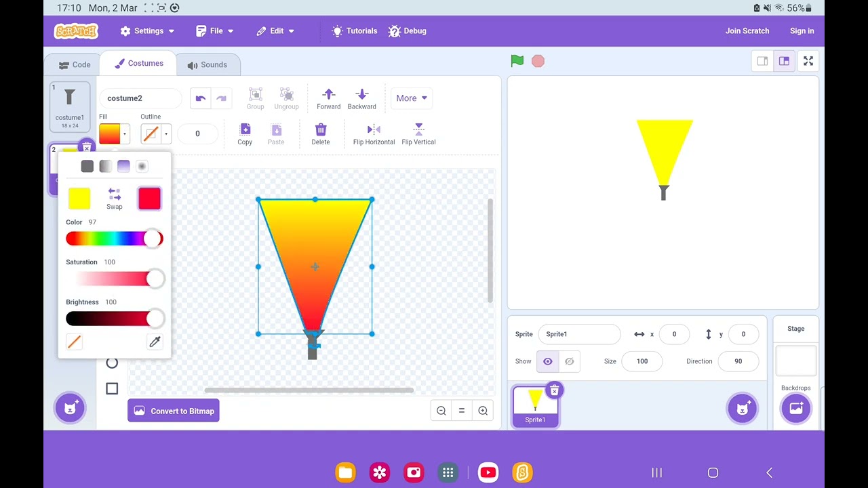Click the Copy icon
Screen dimensions: 868x488
(x=245, y=134)
